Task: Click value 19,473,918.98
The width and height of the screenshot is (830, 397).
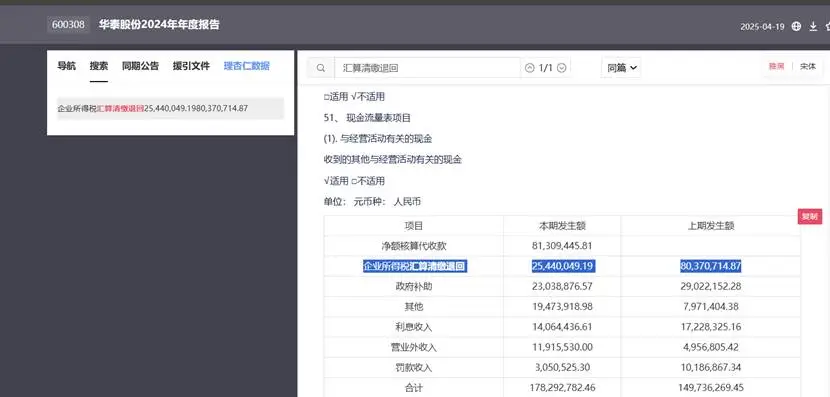Action: click(x=562, y=306)
